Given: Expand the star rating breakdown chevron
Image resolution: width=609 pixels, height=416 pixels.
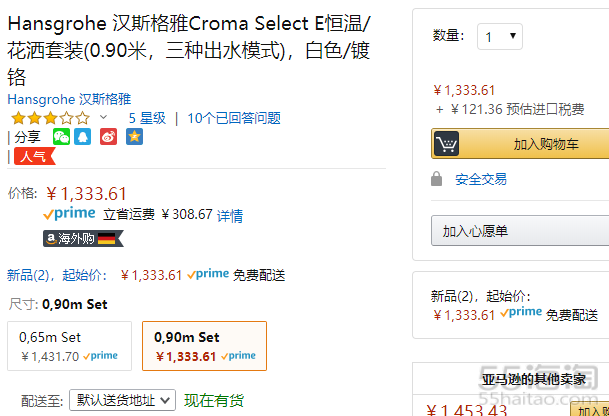Looking at the screenshot, I should click(x=103, y=118).
